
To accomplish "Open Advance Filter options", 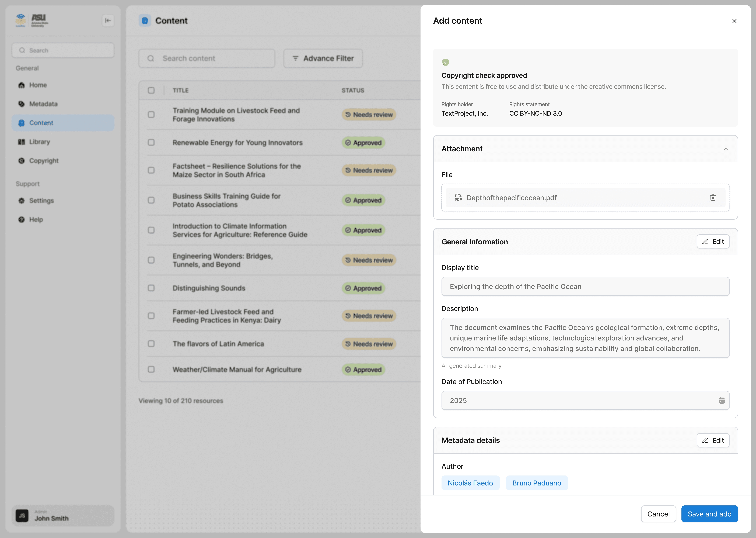I will (323, 58).
